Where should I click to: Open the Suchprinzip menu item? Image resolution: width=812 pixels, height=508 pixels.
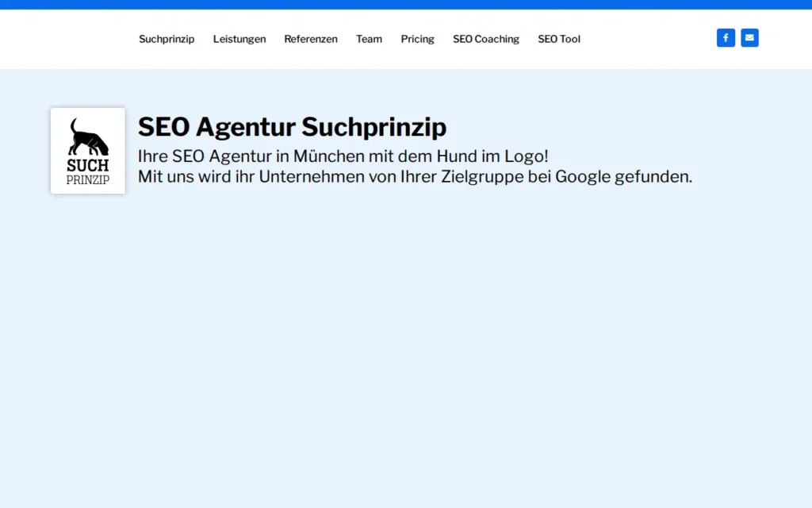click(x=167, y=40)
